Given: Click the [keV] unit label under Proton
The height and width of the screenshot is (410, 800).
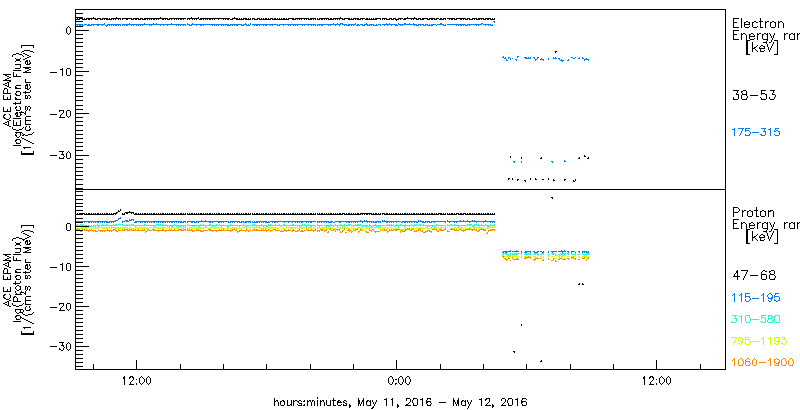Looking at the screenshot, I should pyautogui.click(x=761, y=237).
